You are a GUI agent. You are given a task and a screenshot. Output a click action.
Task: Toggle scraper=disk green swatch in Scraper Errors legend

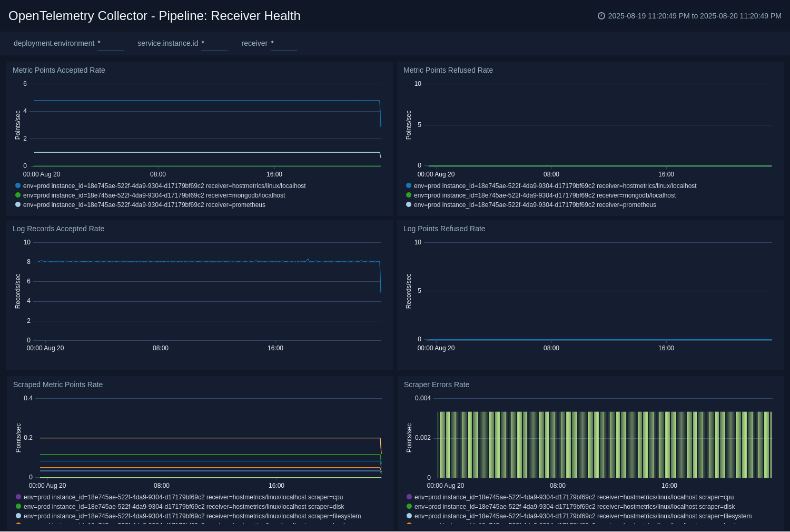point(409,506)
